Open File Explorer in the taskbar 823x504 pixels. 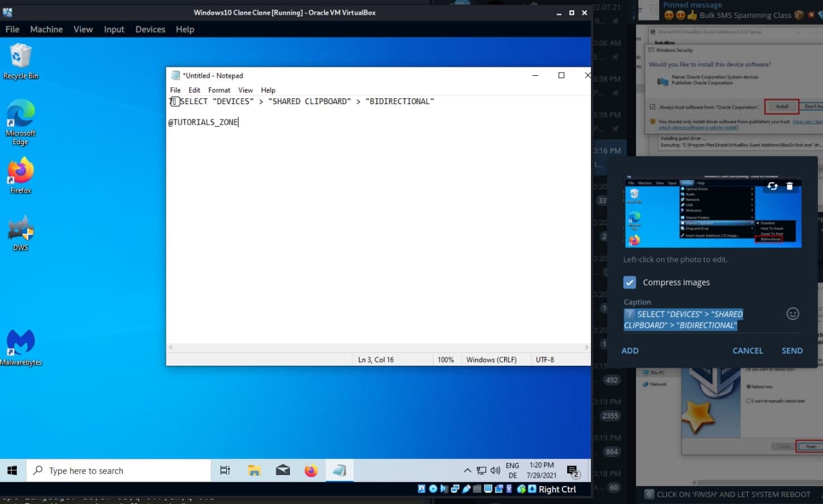(254, 471)
